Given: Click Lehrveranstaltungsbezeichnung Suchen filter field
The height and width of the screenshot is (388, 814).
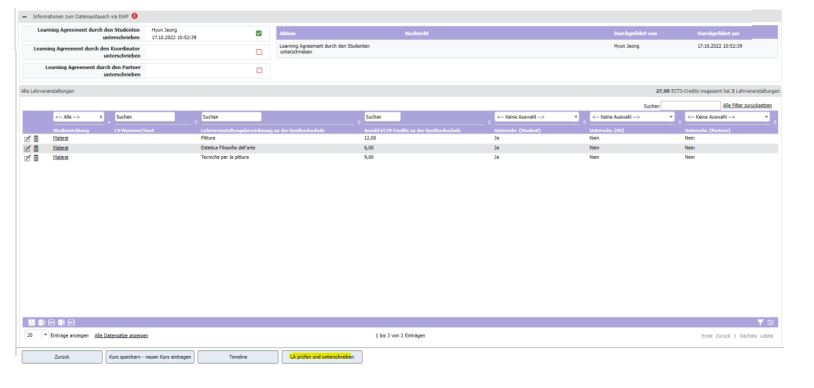Looking at the screenshot, I should coord(231,117).
